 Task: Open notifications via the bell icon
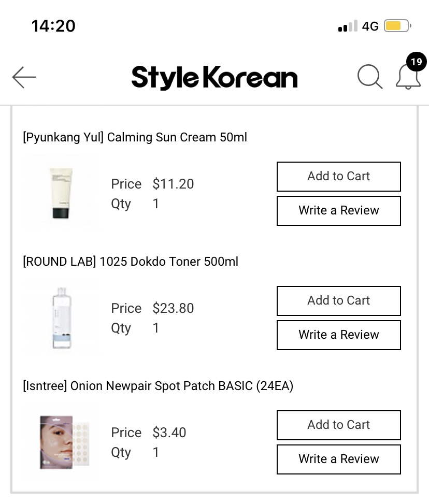(408, 78)
